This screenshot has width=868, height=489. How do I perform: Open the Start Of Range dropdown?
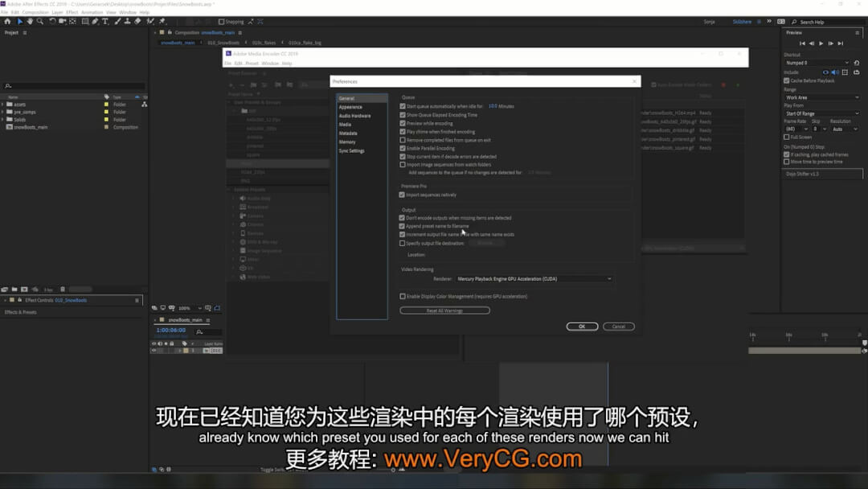[x=822, y=113]
